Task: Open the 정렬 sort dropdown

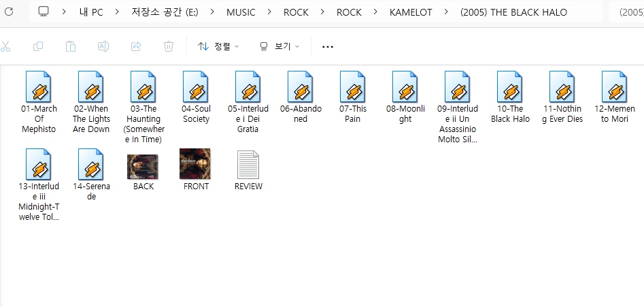Action: 218,46
